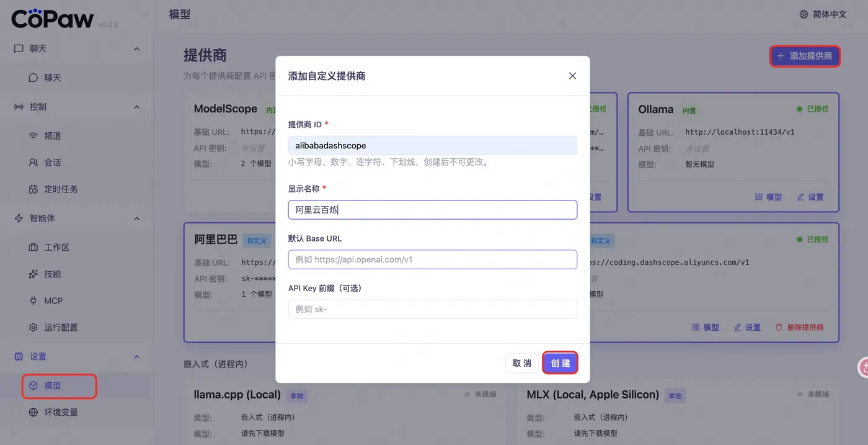Viewport: 868px width, 445px height.
Task: Click the 默认 Base URL field
Action: pos(433,259)
